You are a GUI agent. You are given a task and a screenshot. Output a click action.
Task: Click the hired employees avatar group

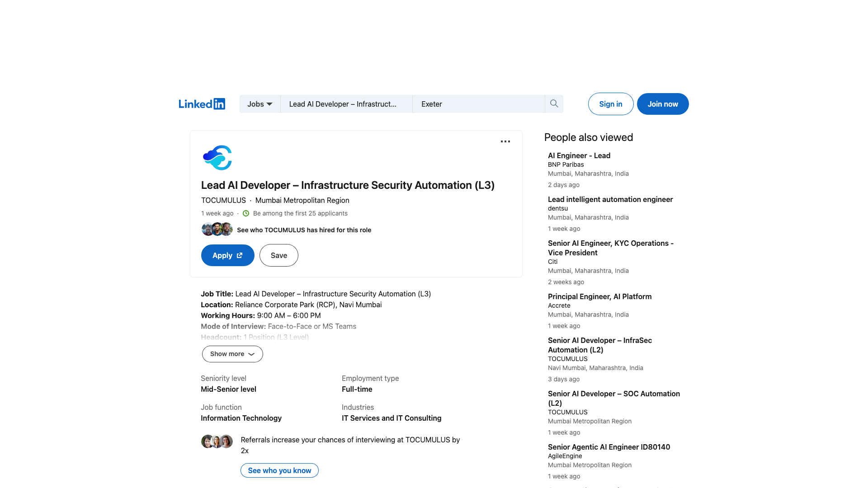pyautogui.click(x=217, y=230)
